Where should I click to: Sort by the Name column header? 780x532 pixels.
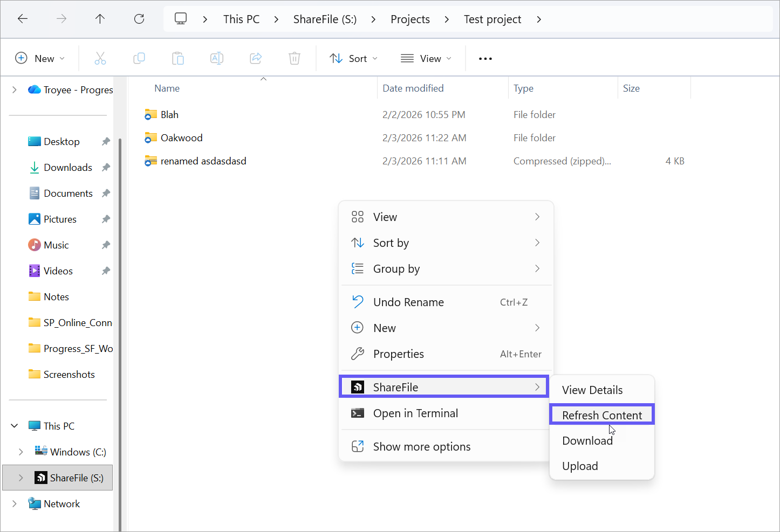(167, 88)
